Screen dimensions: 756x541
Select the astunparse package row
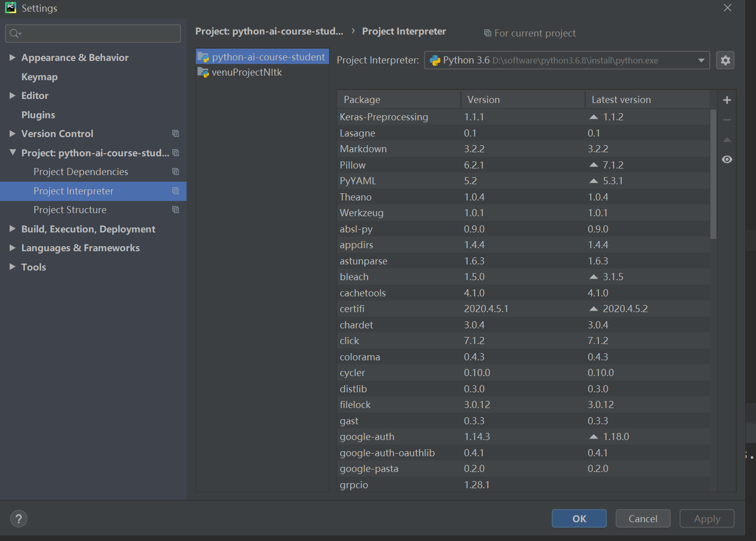click(523, 261)
